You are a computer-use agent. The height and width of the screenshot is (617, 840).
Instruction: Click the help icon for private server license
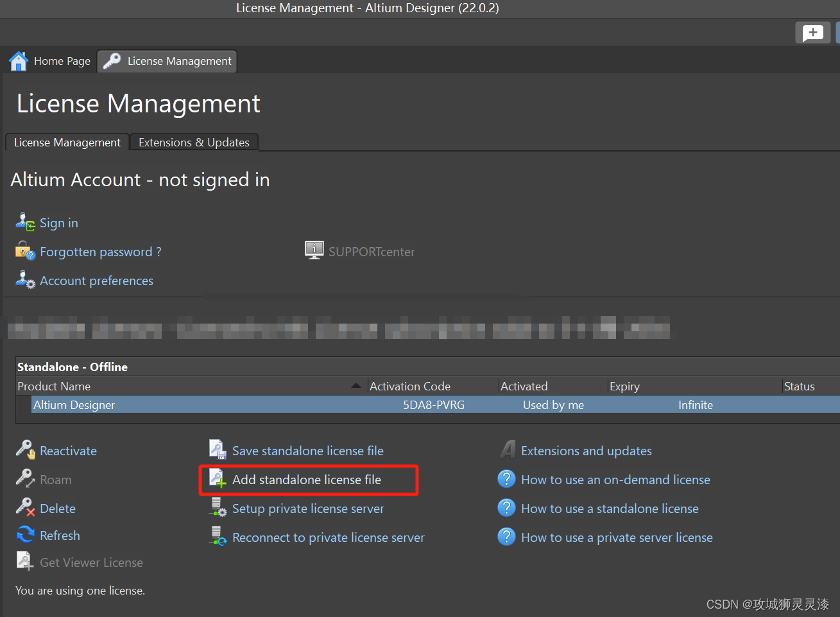[x=507, y=537]
